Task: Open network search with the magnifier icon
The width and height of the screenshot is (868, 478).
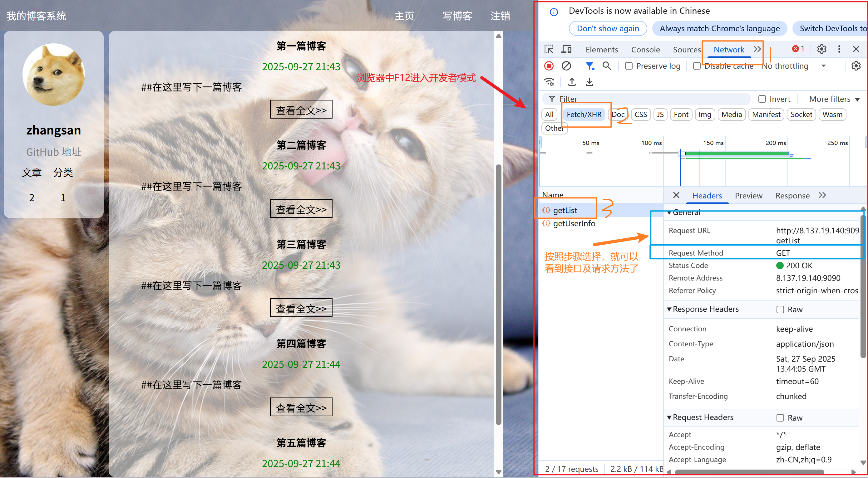Action: click(607, 66)
